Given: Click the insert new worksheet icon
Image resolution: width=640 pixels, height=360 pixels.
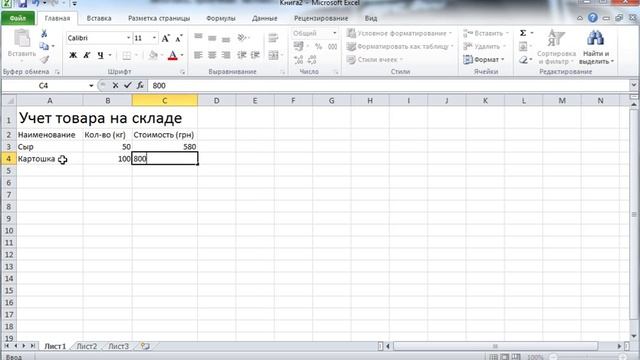Looking at the screenshot, I should coord(145,347).
